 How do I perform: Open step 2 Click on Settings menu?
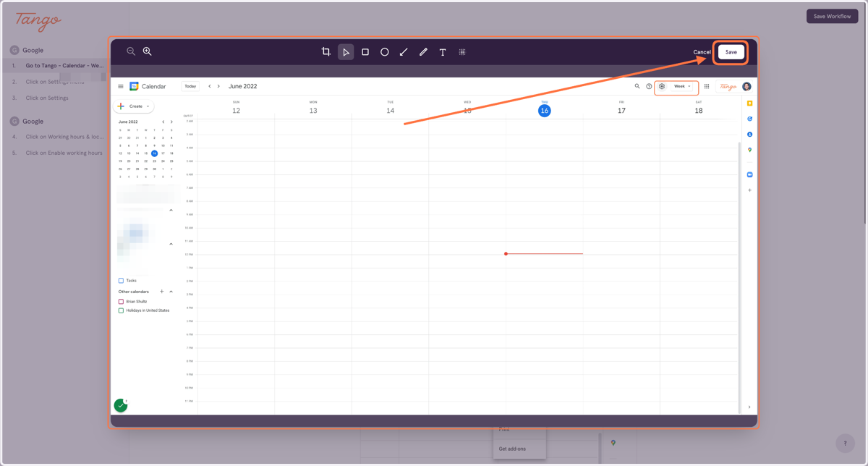click(54, 82)
